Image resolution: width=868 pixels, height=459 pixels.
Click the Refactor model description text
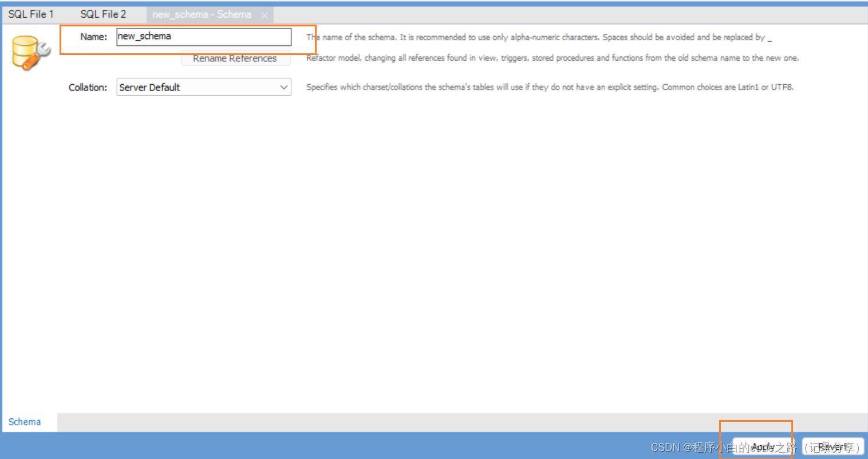(553, 58)
